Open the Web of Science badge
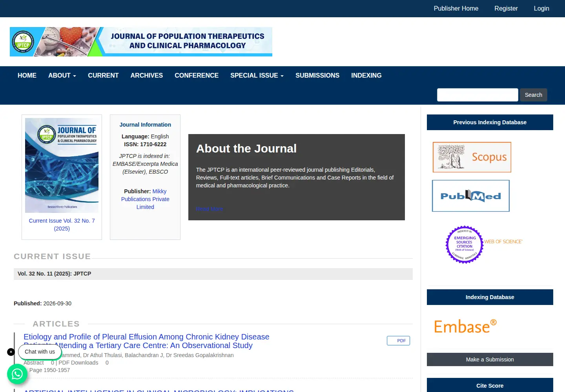 484,245
